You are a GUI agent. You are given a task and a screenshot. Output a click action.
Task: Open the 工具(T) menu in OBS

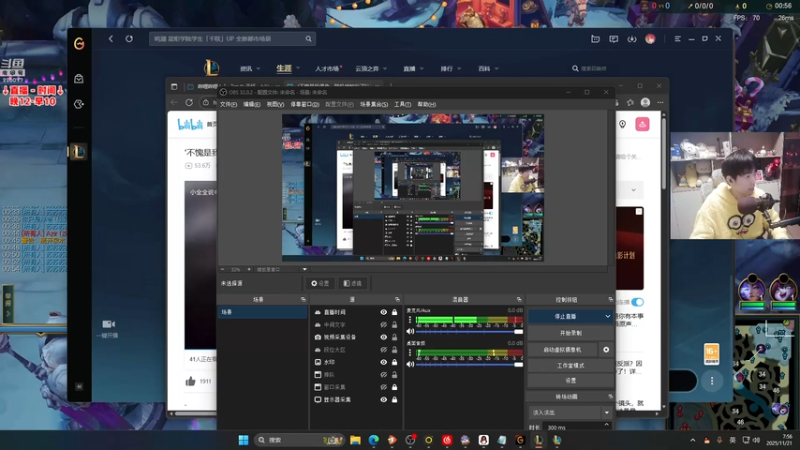point(402,104)
